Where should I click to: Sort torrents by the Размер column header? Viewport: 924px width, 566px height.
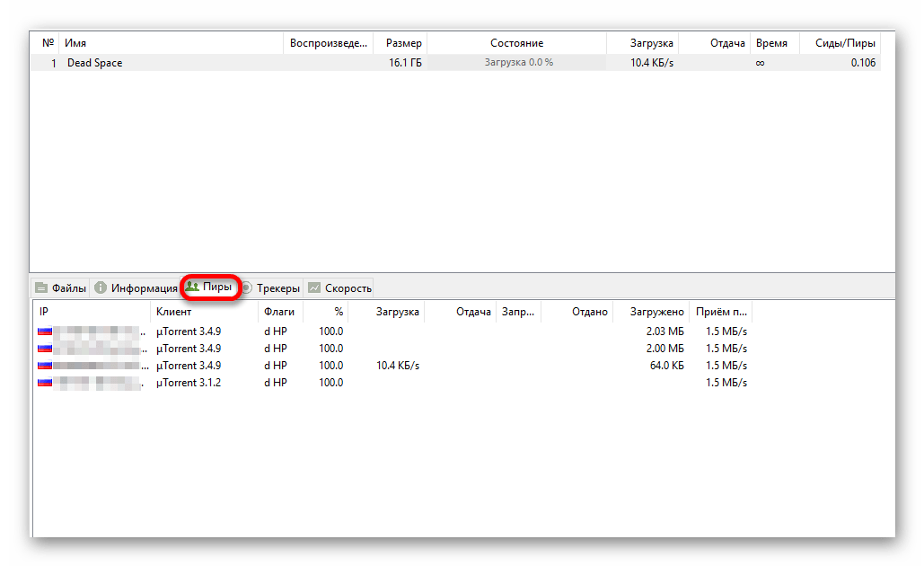click(403, 43)
